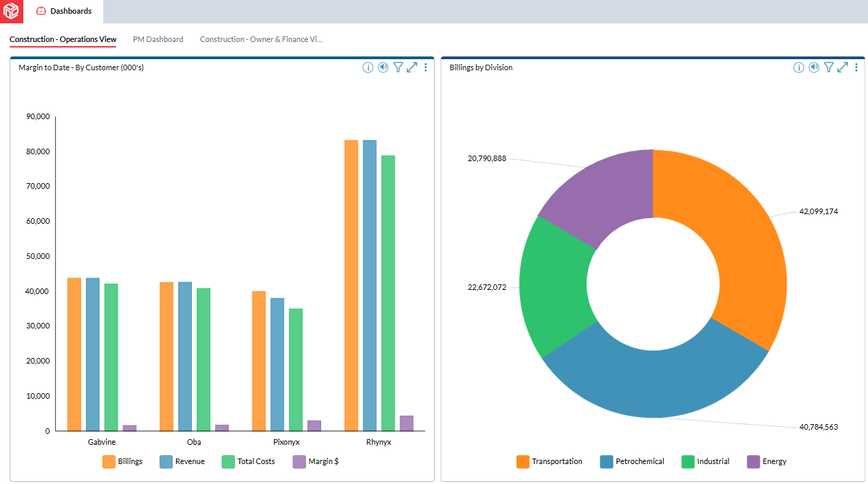Screen dimensions: 868x484
Task: Click the red application logo icon
Action: (x=11, y=12)
